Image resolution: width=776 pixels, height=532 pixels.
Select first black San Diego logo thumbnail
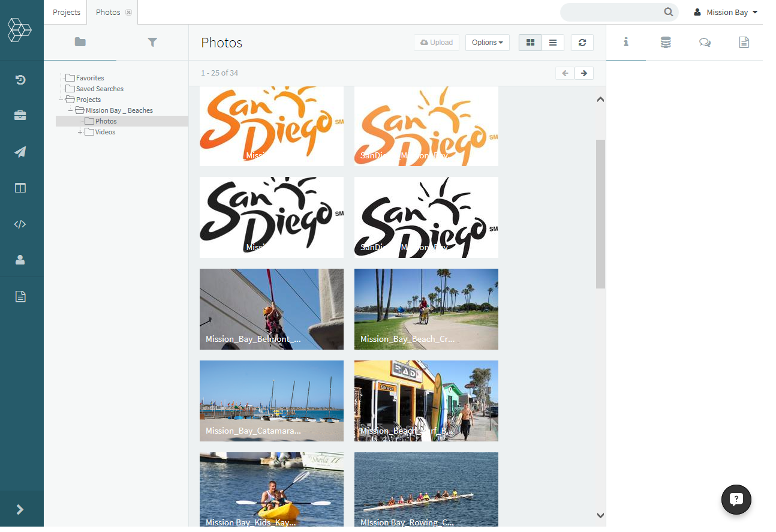272,217
